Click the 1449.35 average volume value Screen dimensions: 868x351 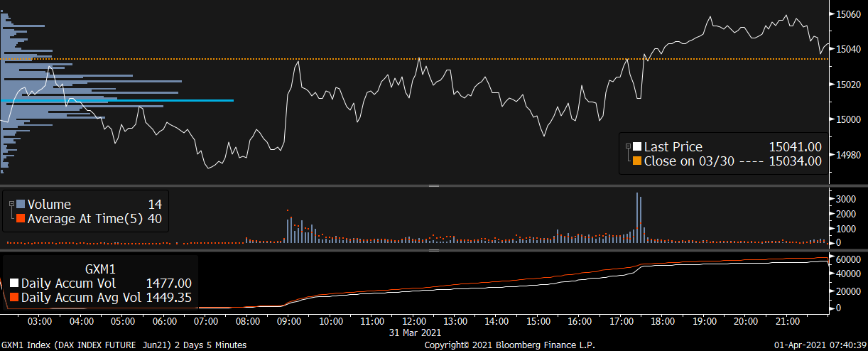click(169, 297)
